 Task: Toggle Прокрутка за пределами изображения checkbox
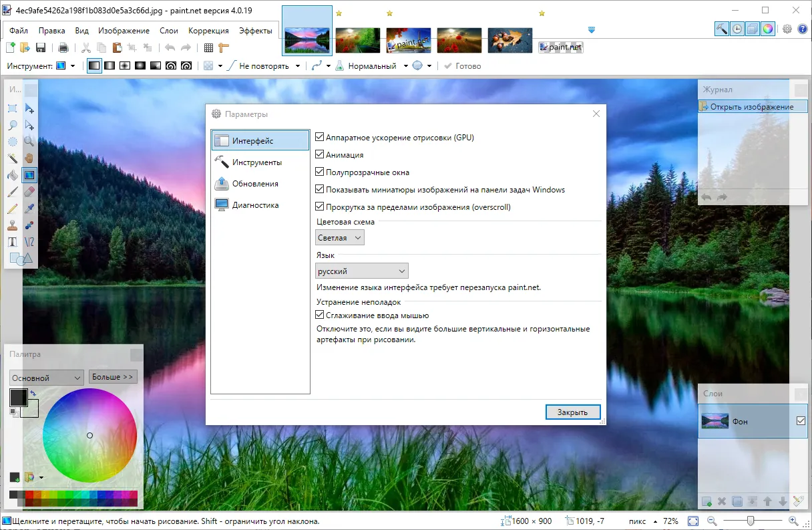320,207
